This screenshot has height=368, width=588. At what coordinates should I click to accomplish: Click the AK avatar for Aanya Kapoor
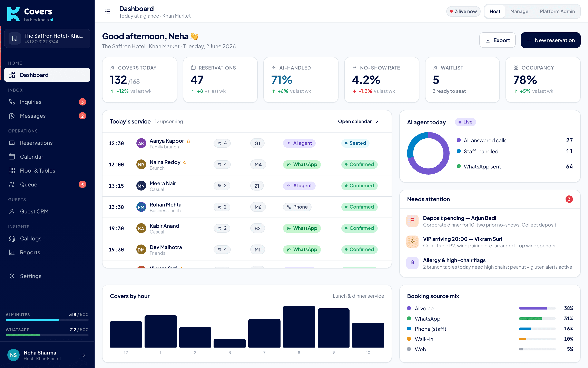click(141, 143)
